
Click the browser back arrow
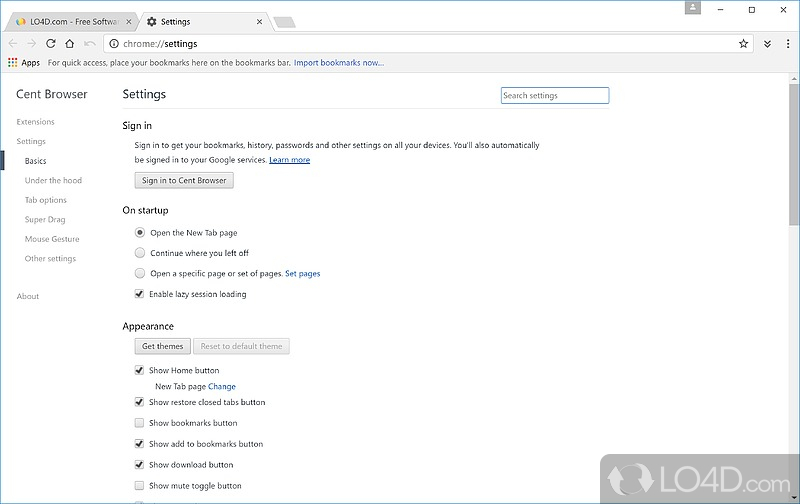tap(13, 44)
